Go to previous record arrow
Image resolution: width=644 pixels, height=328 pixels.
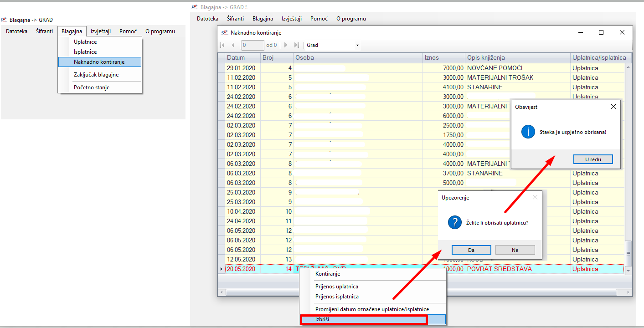click(233, 45)
